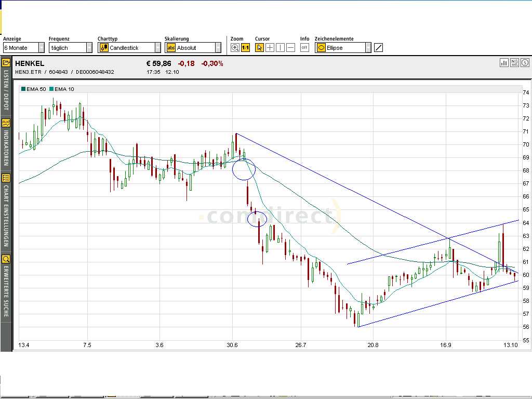Viewport: 532px width, 399px height.
Task: Open the Frequenz täglich dropdown
Action: 71,48
